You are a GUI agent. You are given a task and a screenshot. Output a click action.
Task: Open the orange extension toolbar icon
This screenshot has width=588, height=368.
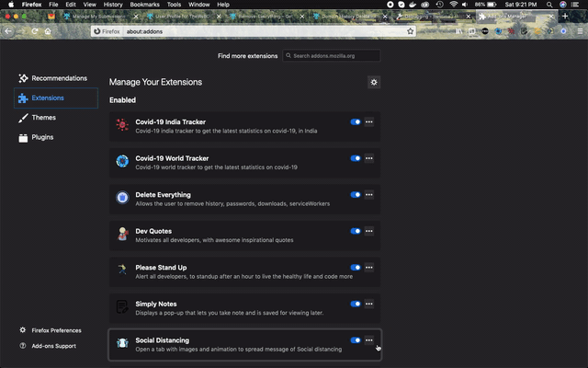click(x=537, y=31)
